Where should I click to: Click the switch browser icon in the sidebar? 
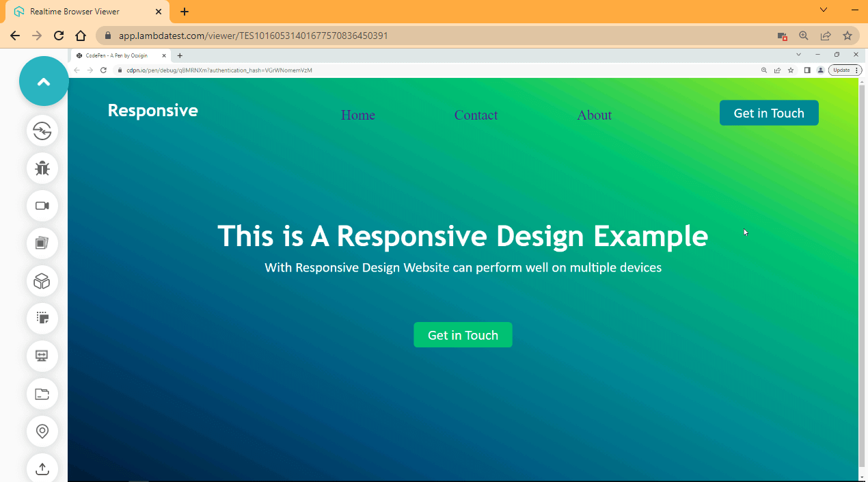[x=42, y=131]
